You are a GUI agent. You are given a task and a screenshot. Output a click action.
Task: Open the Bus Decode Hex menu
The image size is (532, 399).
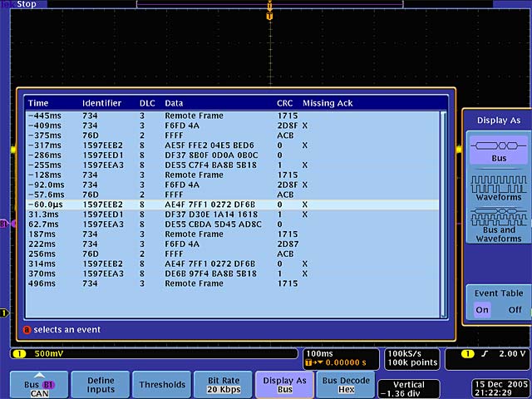(x=346, y=384)
